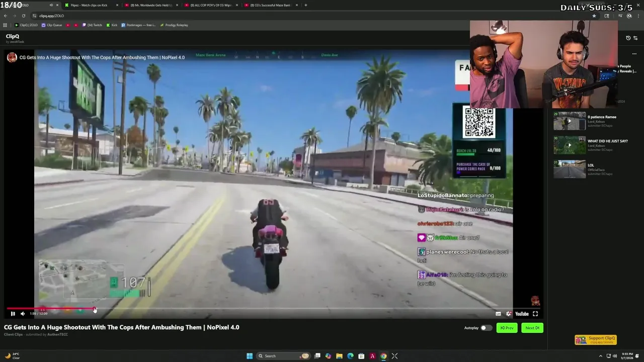The width and height of the screenshot is (644, 362).
Task: Open ClipQ queue filter settings icon
Action: click(635, 38)
